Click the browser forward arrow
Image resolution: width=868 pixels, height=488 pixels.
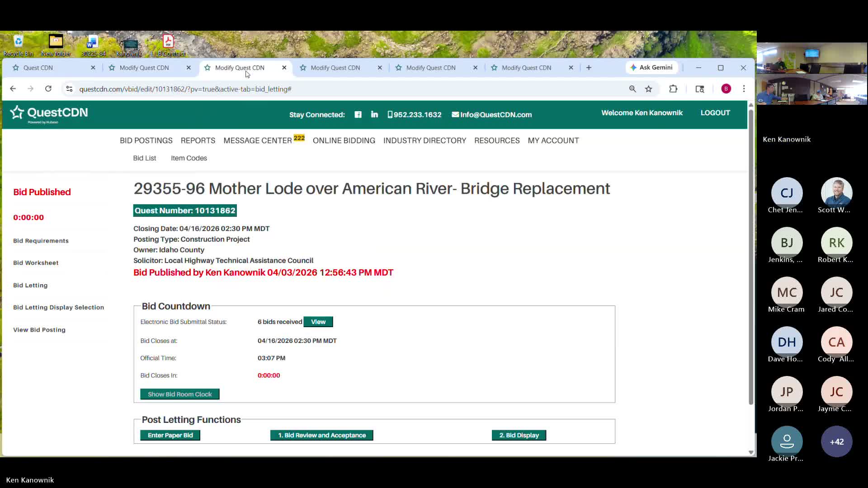click(30, 89)
